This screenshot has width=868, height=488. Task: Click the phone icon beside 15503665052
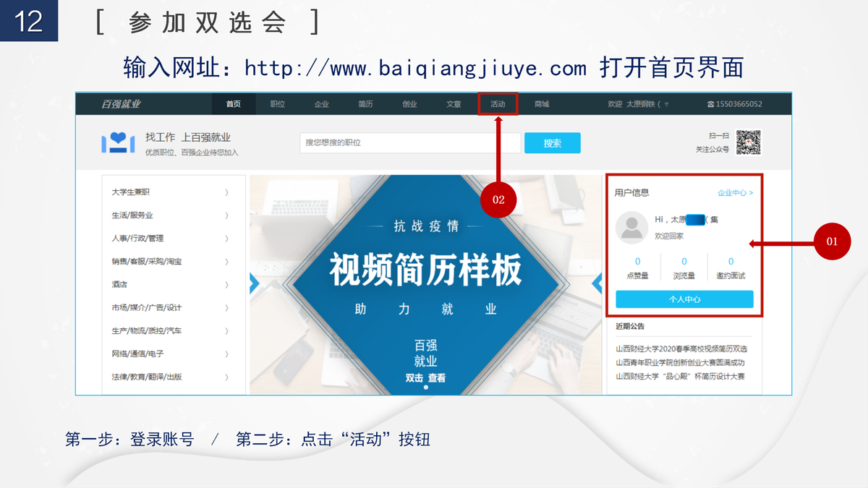(710, 104)
